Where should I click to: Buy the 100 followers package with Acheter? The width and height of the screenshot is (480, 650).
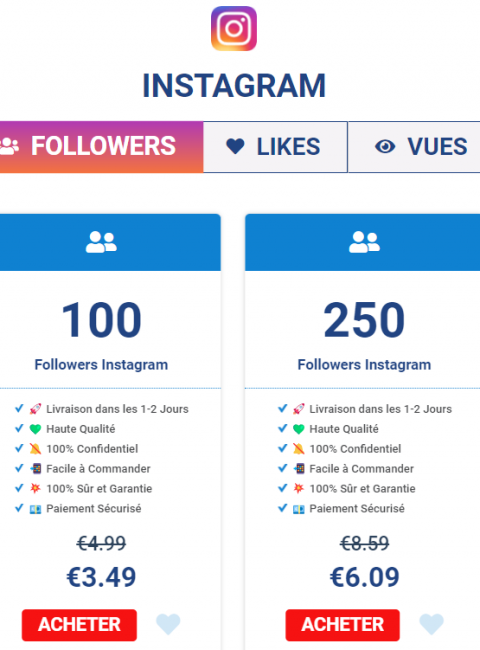[x=79, y=625]
